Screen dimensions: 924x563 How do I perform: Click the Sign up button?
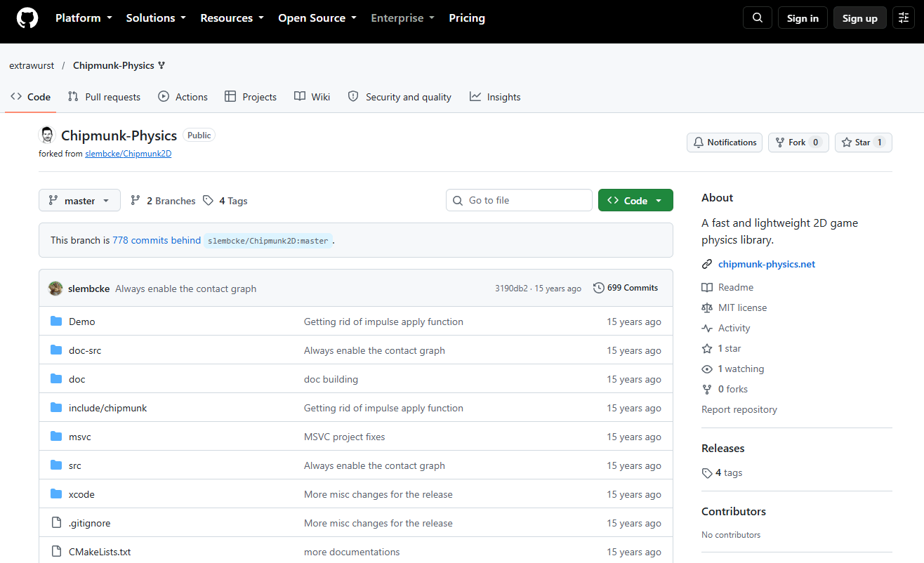click(x=860, y=18)
